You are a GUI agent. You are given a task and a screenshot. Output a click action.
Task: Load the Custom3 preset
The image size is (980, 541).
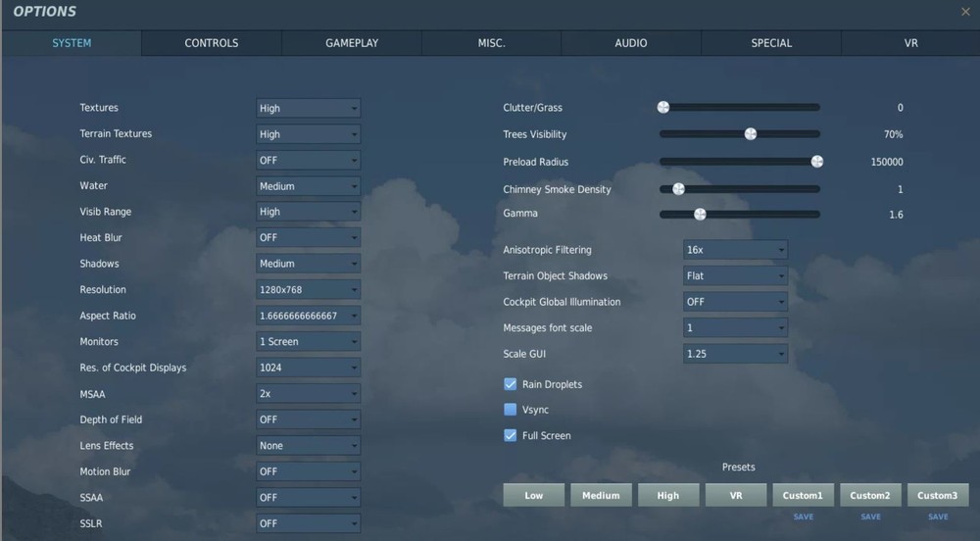pos(938,495)
